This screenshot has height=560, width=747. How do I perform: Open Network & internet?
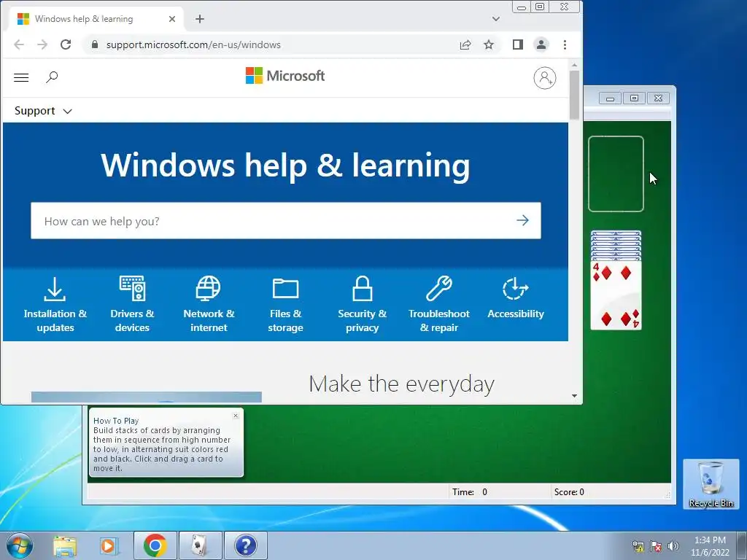pyautogui.click(x=209, y=305)
